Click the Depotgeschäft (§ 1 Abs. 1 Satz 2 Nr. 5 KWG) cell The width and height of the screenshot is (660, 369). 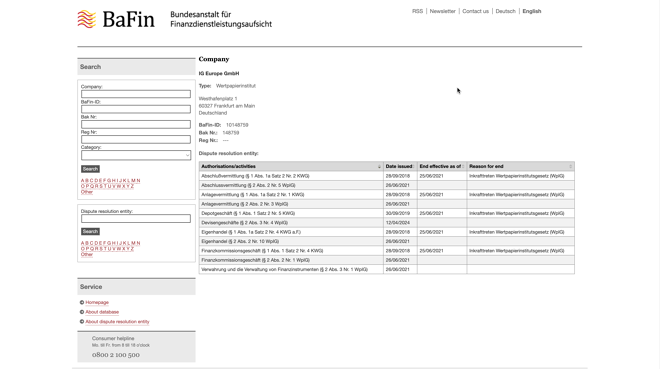tap(291, 213)
